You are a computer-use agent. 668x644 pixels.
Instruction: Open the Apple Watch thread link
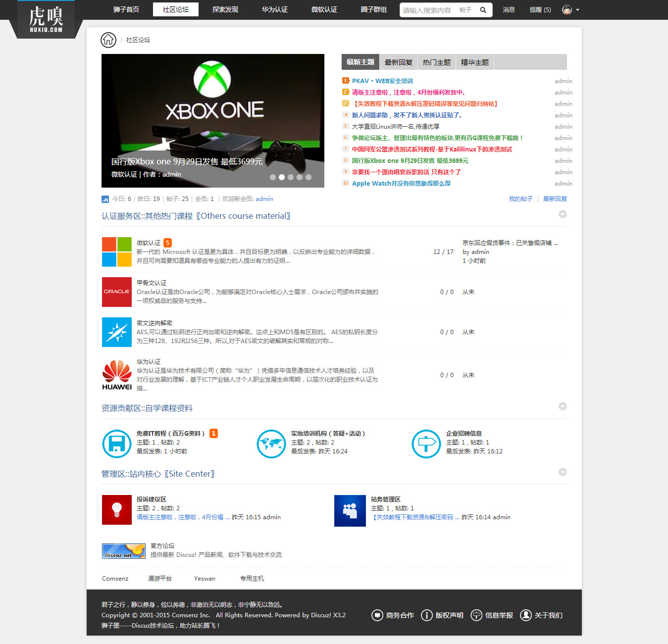coord(401,184)
